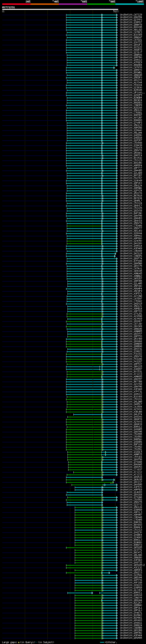Image resolution: width=146 pixels, height=644 pixels.
Task: Select the label UniRef100_B9MXC1
Action: pos(131,593)
